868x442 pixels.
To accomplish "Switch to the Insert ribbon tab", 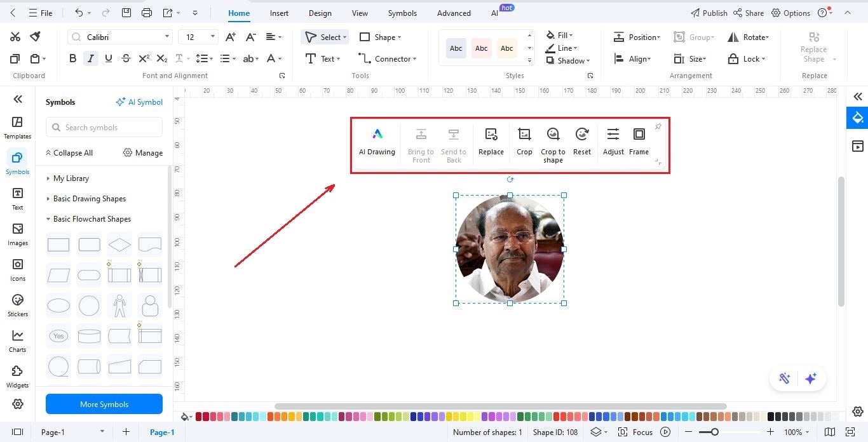I will tap(279, 13).
